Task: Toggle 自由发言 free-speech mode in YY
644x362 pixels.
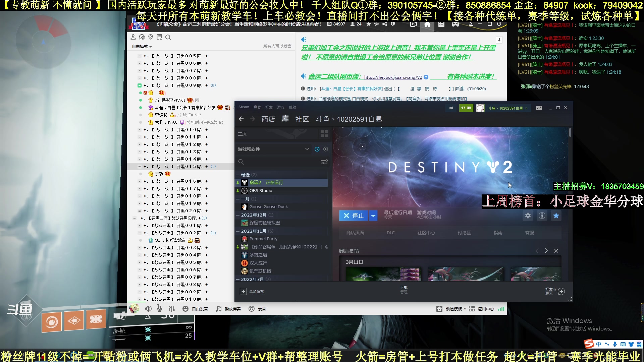Action: click(x=196, y=309)
